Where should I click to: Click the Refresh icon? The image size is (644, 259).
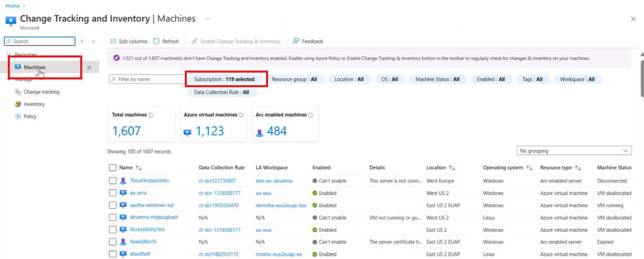(x=156, y=41)
